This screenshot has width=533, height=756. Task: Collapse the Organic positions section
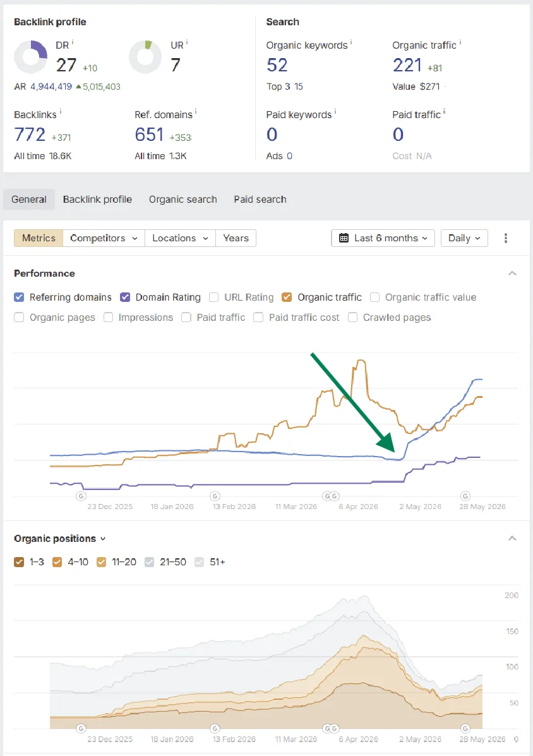click(x=512, y=538)
